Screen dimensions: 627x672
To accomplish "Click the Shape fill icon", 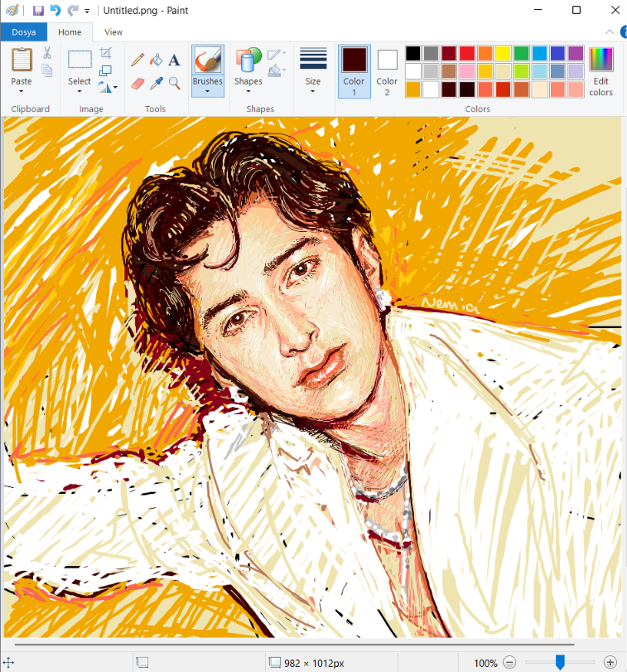I will point(274,70).
